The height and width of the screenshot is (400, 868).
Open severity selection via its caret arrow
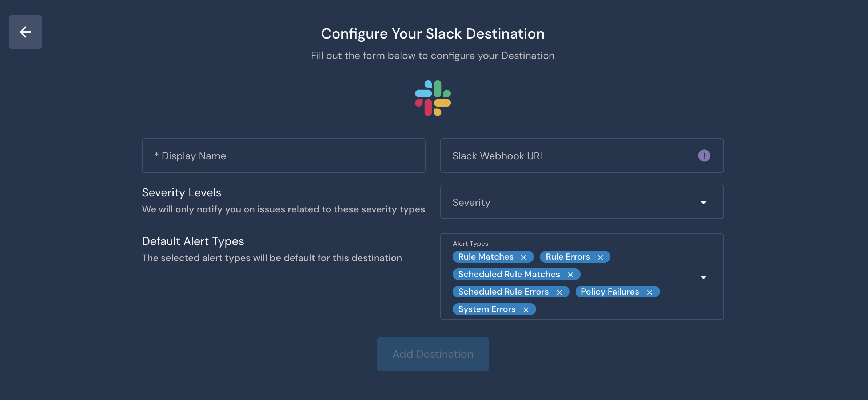[x=704, y=202]
